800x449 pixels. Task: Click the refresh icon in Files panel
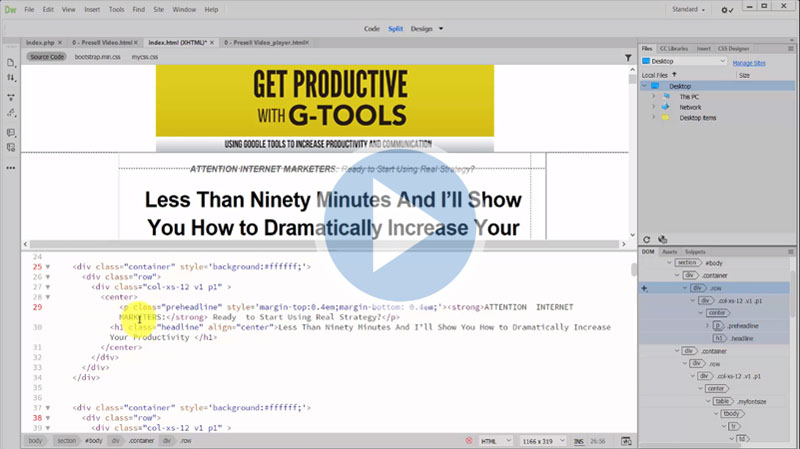648,239
